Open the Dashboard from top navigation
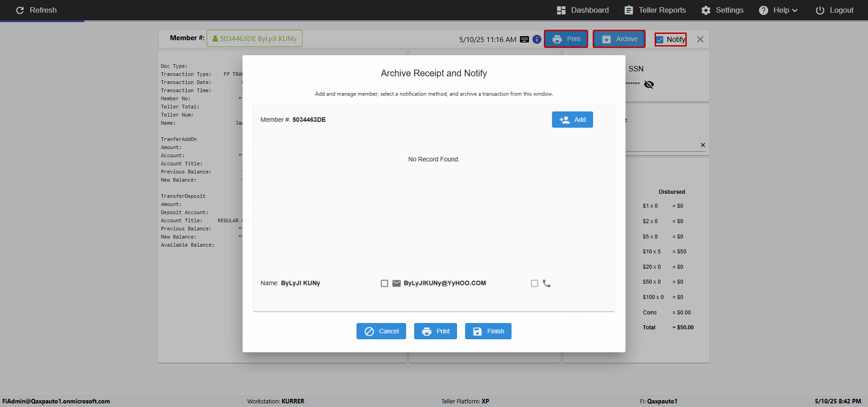 pyautogui.click(x=583, y=10)
